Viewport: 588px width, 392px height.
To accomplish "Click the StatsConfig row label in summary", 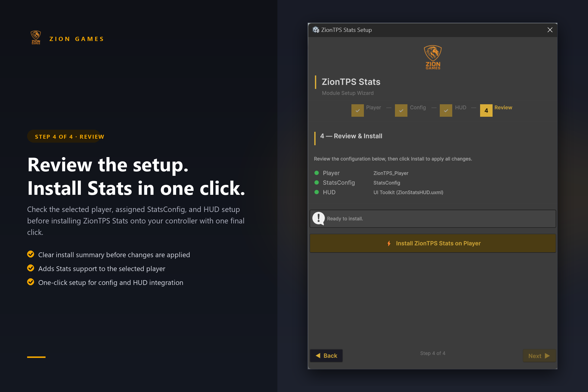I will [x=339, y=183].
